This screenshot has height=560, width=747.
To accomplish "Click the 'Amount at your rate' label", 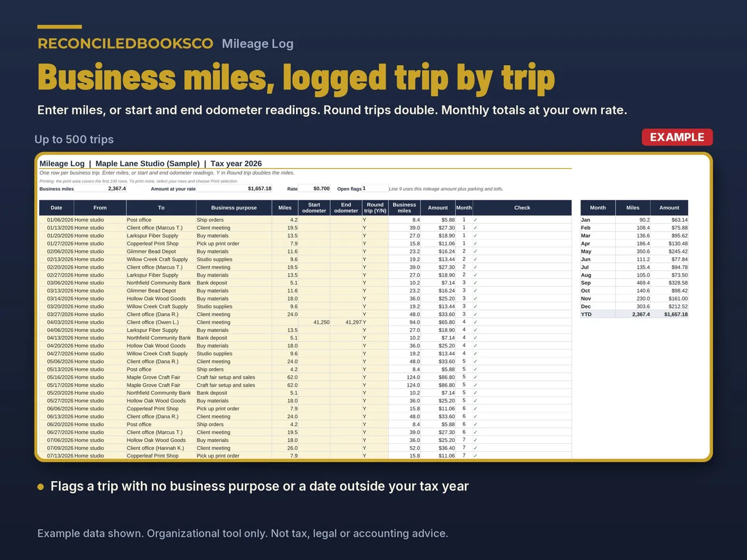I will [173, 189].
